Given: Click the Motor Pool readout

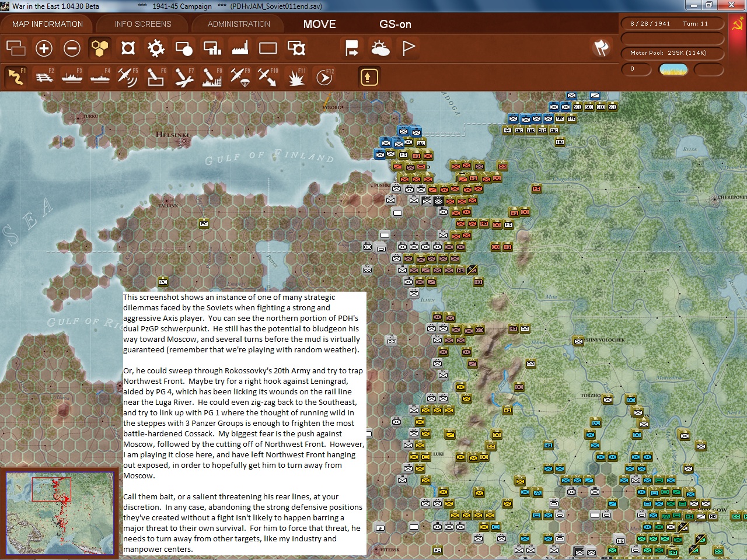Looking at the screenshot, I should (x=672, y=53).
